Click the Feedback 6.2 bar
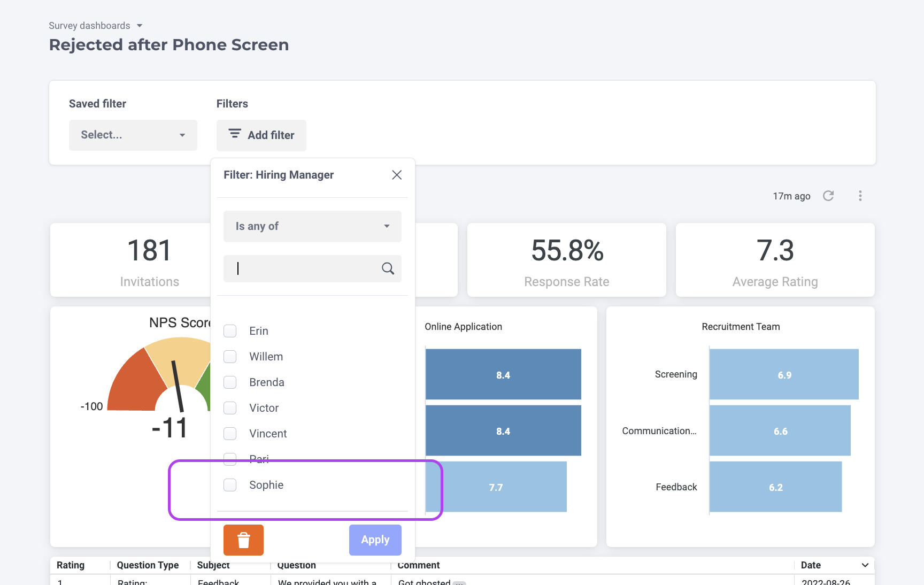Viewport: 924px width, 585px height. click(776, 487)
